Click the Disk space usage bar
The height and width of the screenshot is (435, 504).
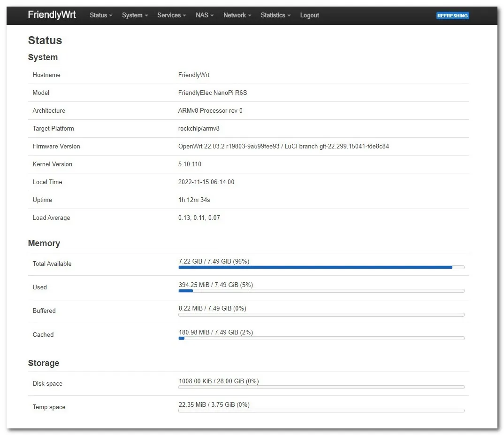[321, 387]
